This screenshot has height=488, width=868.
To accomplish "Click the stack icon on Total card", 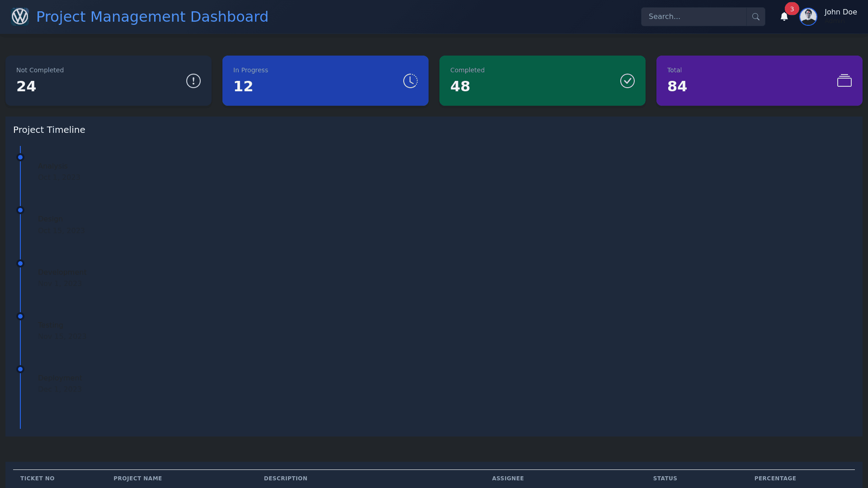I will [x=844, y=81].
